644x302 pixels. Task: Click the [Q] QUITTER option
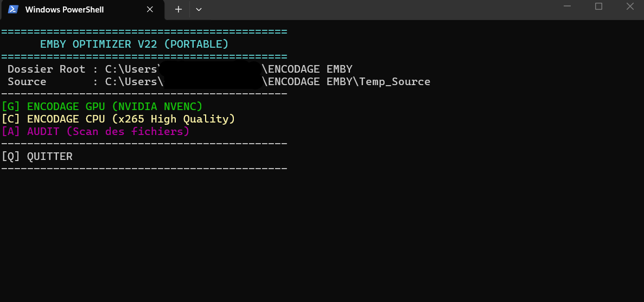tap(37, 156)
